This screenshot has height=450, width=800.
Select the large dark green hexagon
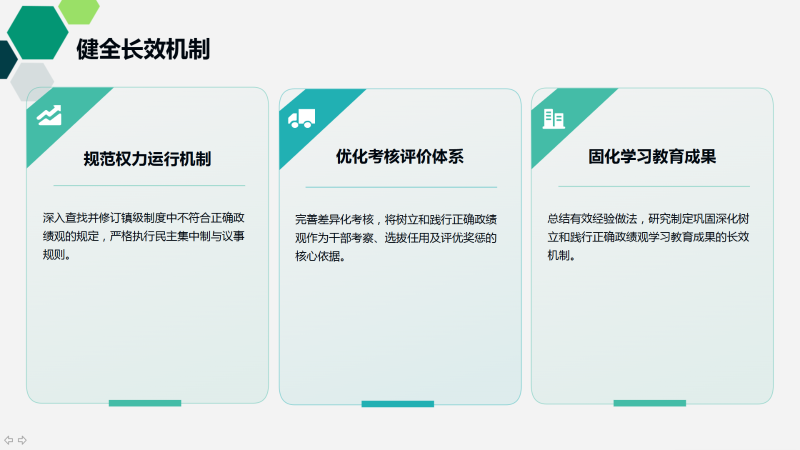point(37,32)
